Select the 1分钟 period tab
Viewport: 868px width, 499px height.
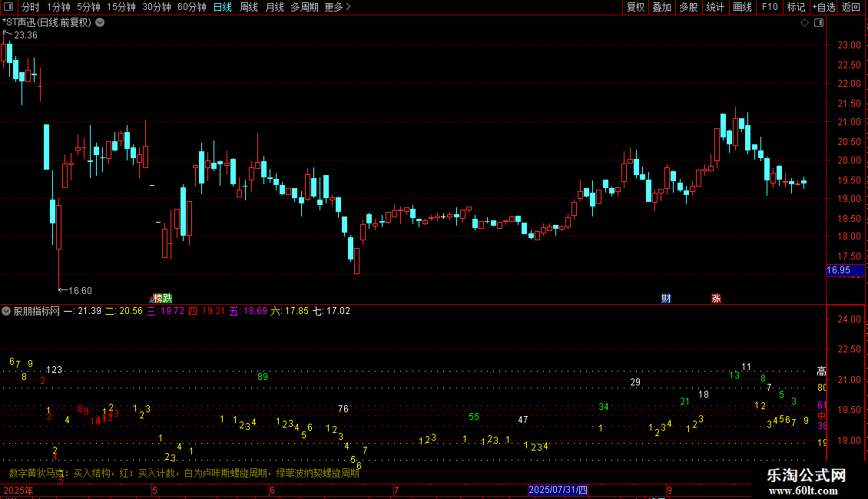coord(58,7)
